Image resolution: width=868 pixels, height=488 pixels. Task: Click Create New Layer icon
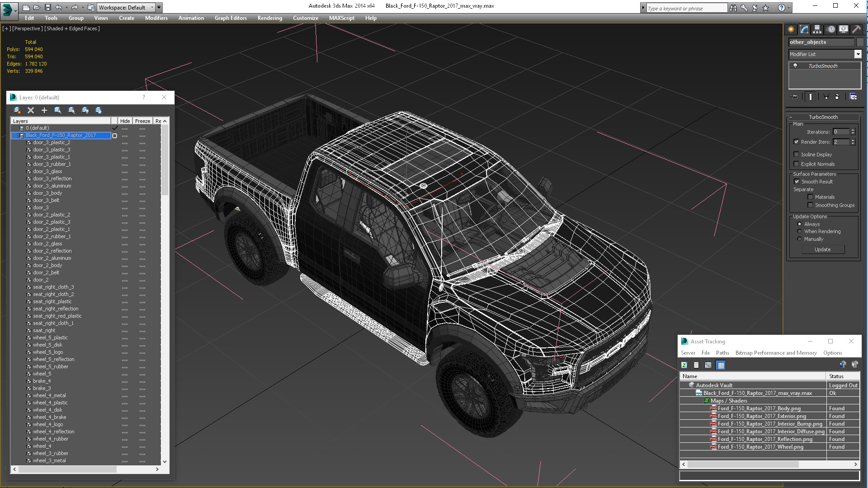click(17, 110)
